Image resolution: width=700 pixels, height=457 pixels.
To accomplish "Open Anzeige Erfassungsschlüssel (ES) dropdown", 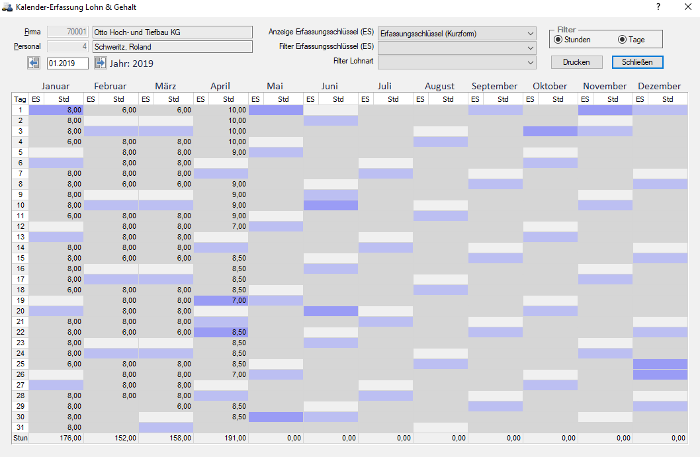I will [457, 33].
